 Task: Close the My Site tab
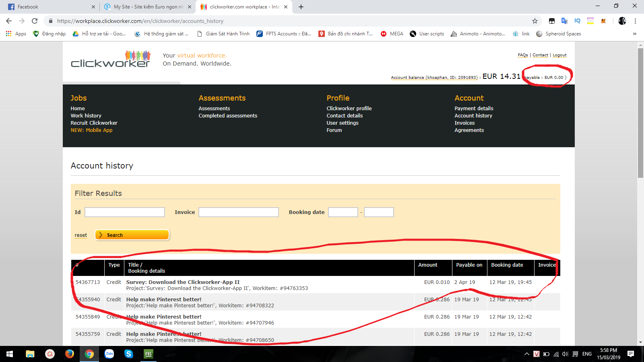point(190,7)
